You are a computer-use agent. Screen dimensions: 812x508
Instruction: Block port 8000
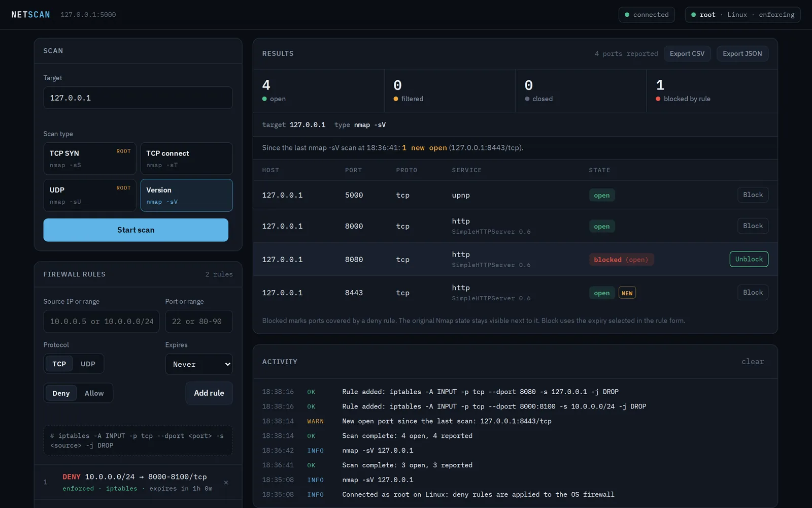[753, 226]
